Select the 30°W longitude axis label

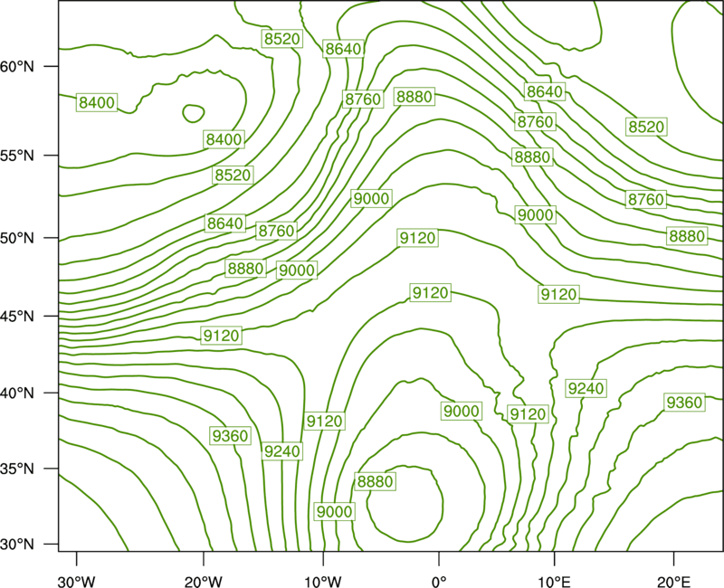76,582
